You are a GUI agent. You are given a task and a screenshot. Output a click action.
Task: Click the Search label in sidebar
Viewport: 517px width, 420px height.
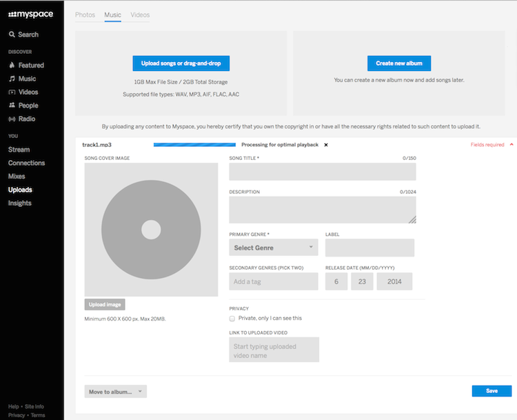28,34
